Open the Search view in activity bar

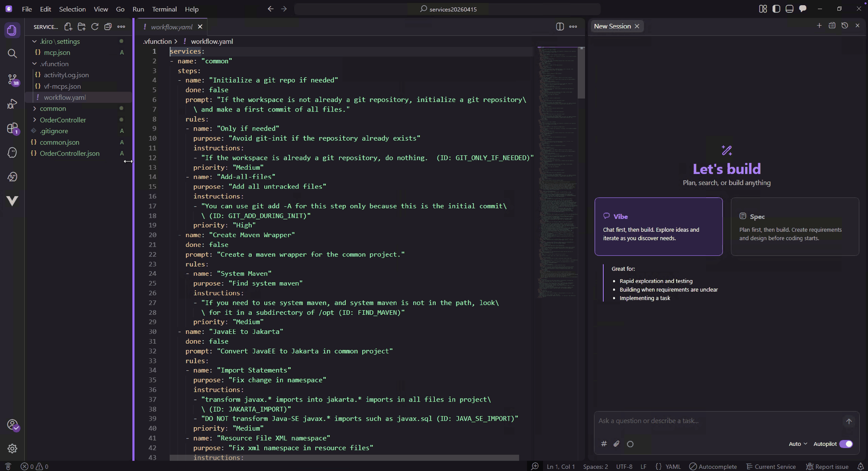coord(12,53)
